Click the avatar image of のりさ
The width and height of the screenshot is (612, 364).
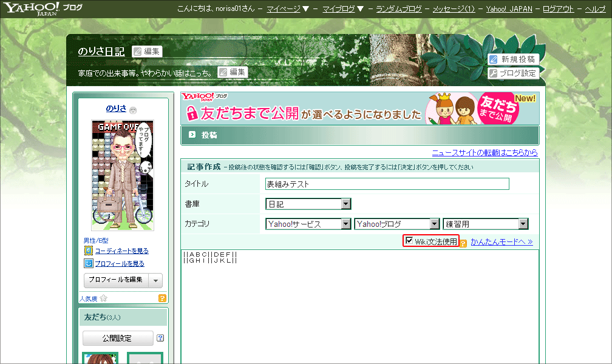click(x=123, y=175)
